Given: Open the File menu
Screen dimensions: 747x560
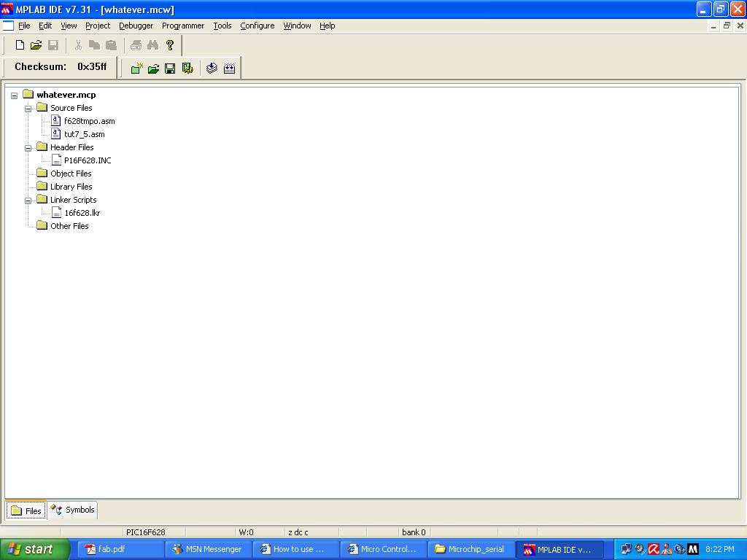Looking at the screenshot, I should tap(24, 26).
